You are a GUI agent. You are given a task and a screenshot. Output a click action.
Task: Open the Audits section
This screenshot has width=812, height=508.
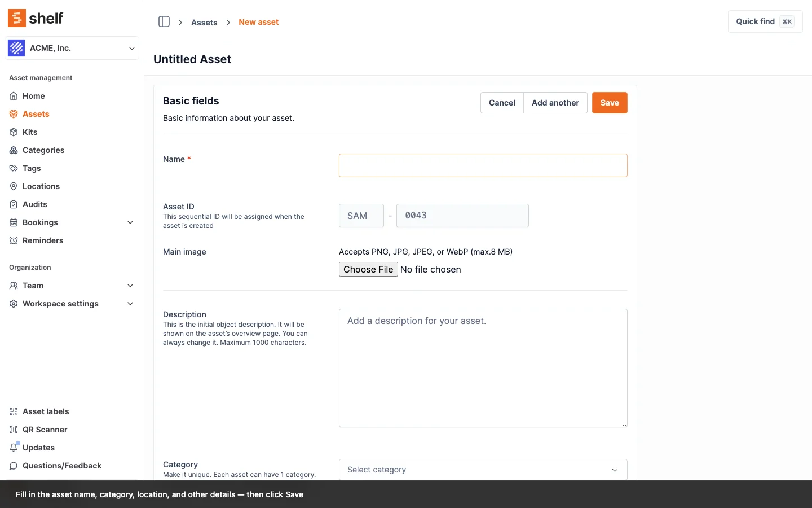pos(34,204)
